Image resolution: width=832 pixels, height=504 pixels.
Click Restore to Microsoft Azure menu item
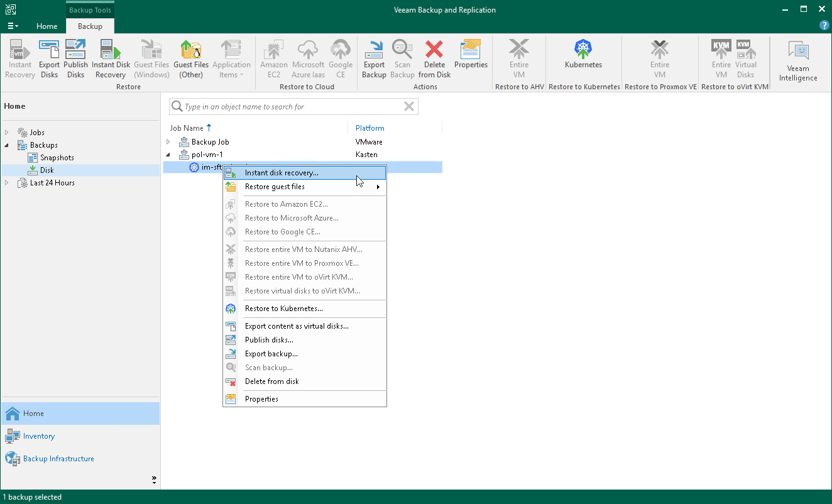[305, 218]
